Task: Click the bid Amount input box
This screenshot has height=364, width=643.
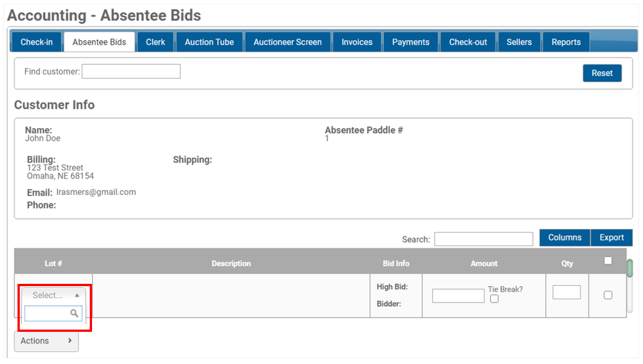Action: tap(457, 295)
